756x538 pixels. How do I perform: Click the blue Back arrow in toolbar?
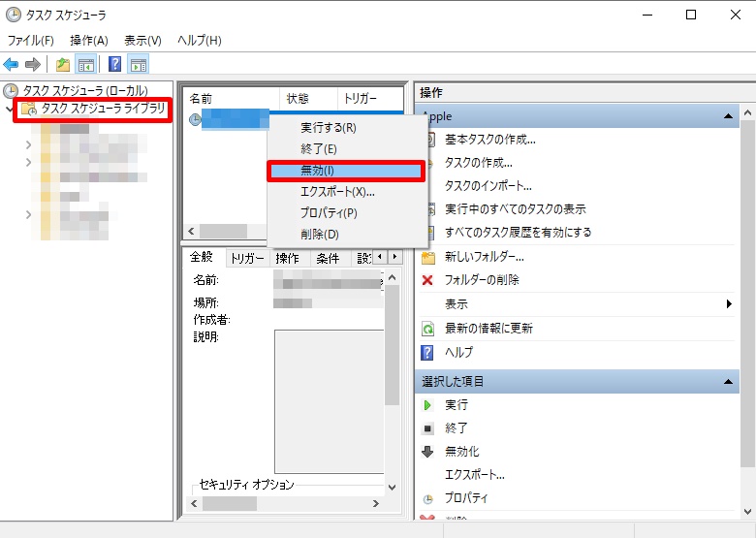tap(11, 64)
